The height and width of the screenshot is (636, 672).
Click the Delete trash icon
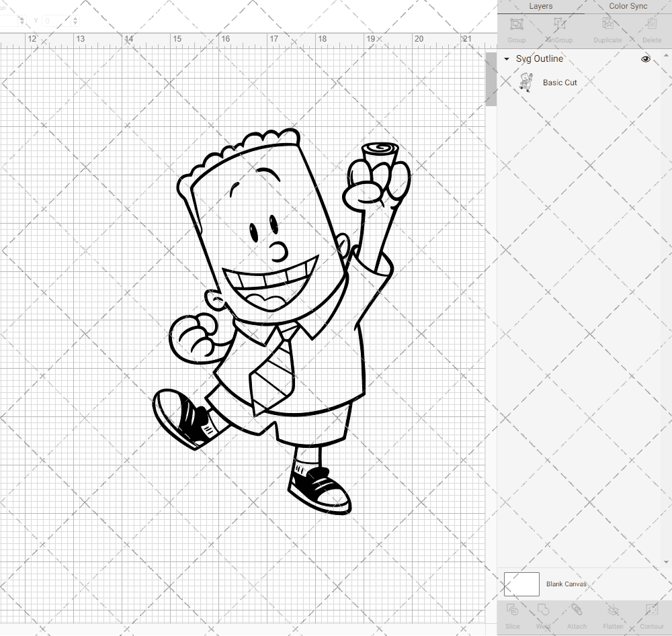point(652,24)
